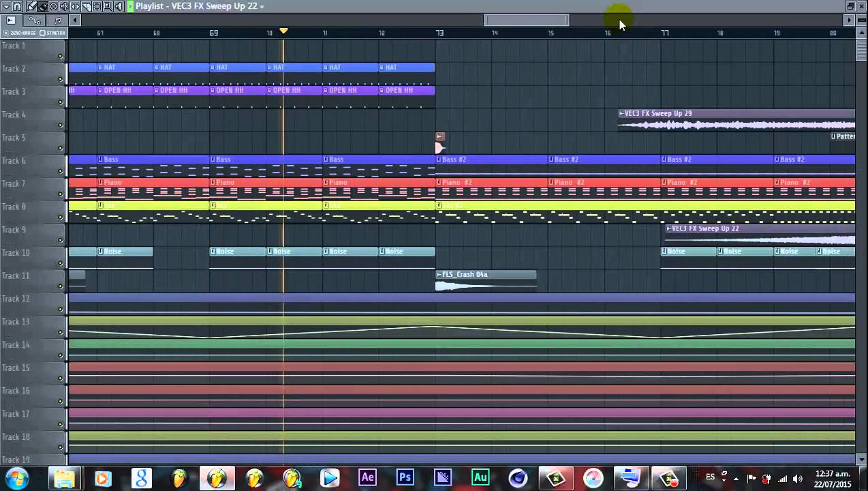Viewport: 868px width, 491px height.
Task: Toggle the magnet snap icon
Action: [16, 6]
